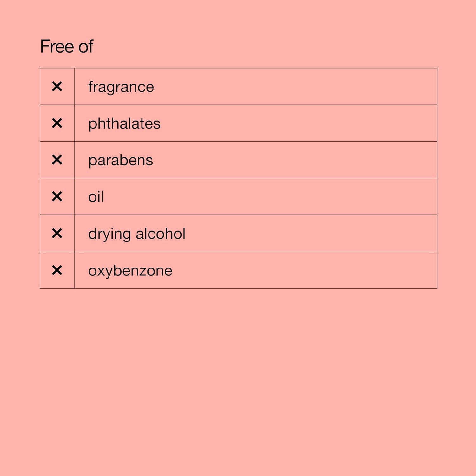Click the word drying
The image size is (476, 476).
click(109, 234)
